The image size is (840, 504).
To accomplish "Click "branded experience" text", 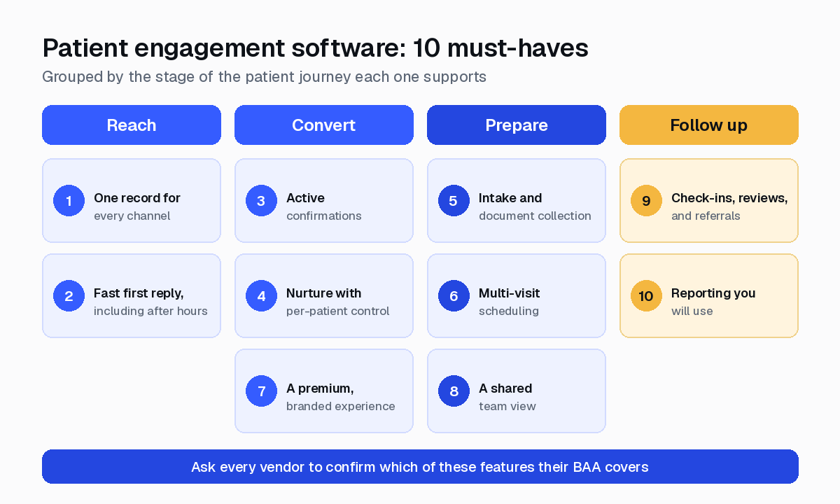I will [x=341, y=406].
